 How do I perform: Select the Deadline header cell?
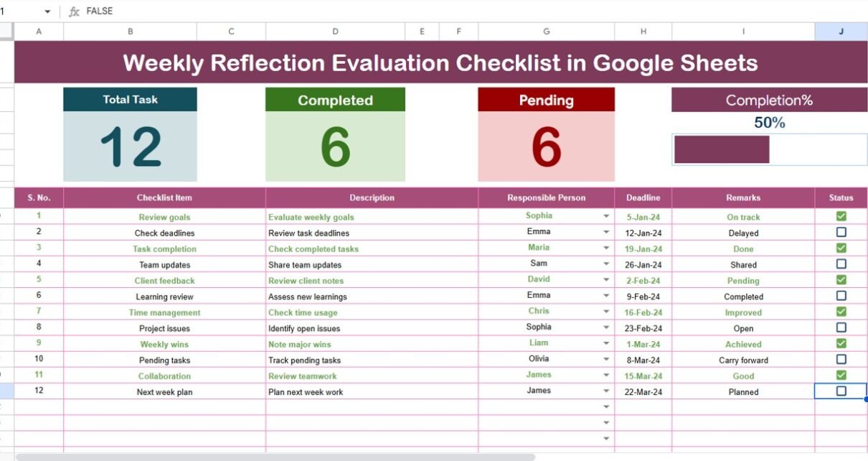pyautogui.click(x=643, y=197)
